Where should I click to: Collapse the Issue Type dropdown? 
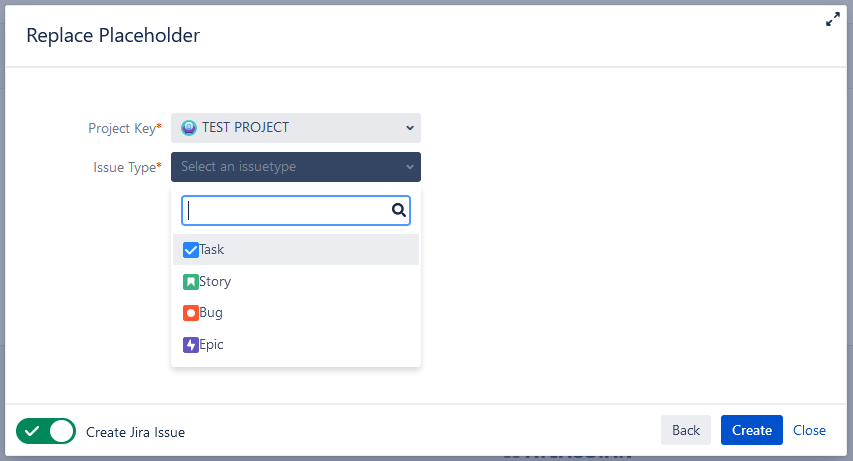pos(295,167)
